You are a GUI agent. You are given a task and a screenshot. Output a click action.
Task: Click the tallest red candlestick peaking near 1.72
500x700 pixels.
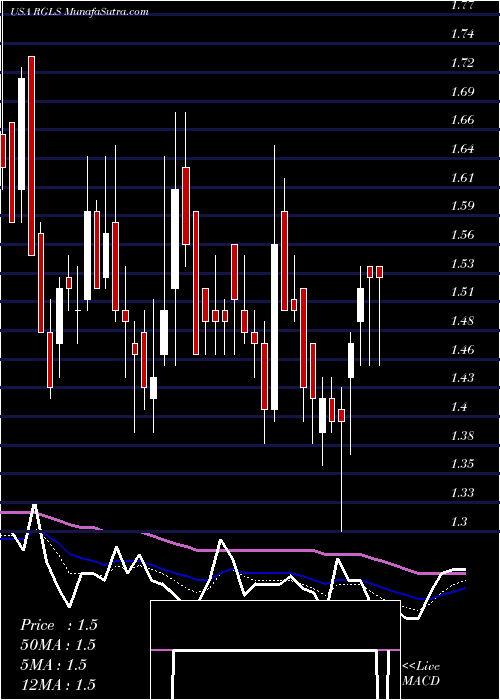(31, 156)
